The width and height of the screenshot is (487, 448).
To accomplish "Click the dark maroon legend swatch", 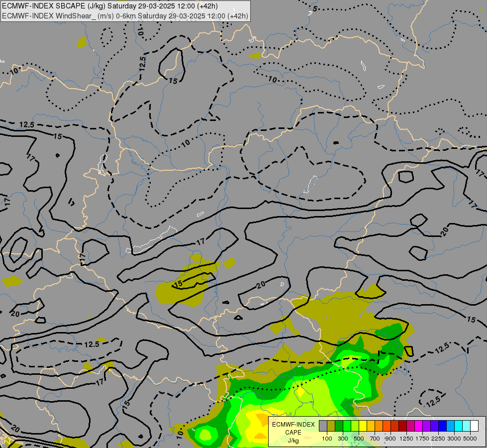I will 403,426.
